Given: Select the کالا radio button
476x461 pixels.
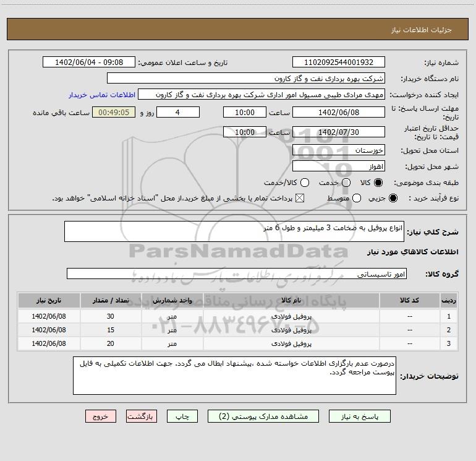Looking at the screenshot, I should 378,183.
